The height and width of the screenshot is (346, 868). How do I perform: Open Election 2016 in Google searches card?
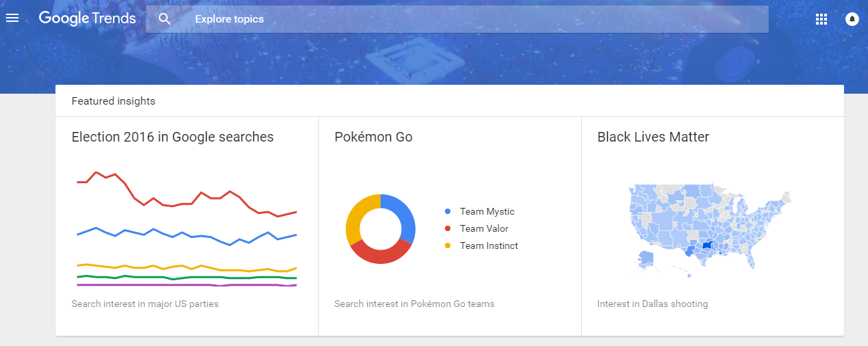pyautogui.click(x=173, y=137)
